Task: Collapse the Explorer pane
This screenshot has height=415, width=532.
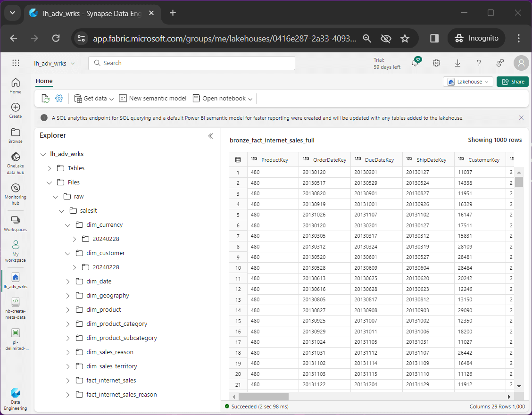Action: pos(211,136)
